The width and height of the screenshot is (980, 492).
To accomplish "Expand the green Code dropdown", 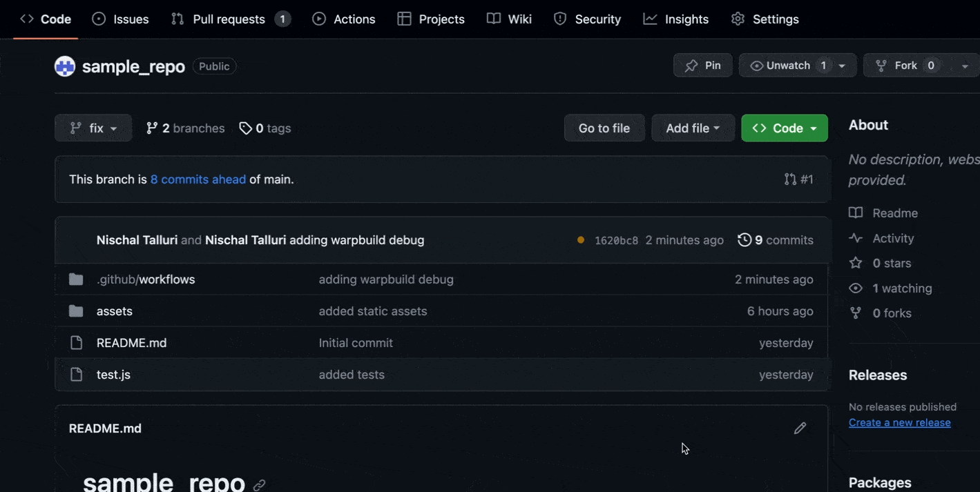I will click(x=784, y=128).
